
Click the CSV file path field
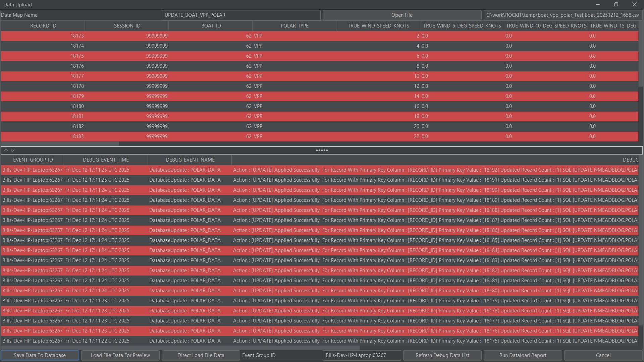562,15
